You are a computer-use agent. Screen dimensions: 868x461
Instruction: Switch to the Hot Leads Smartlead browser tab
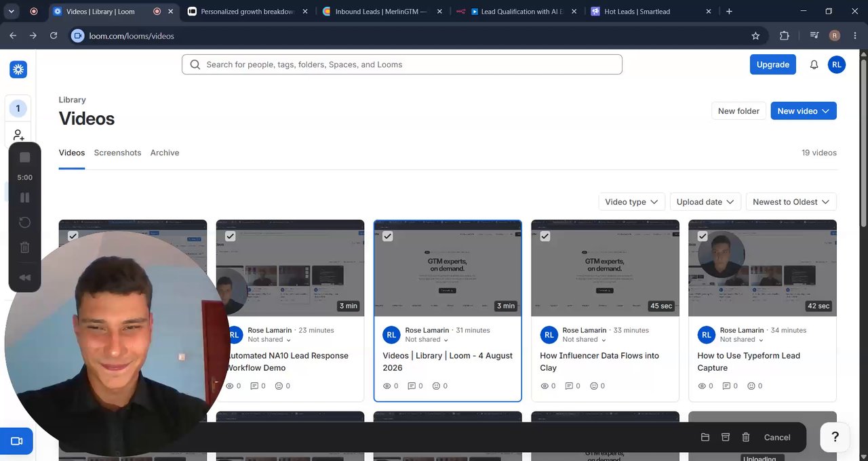[x=651, y=12]
